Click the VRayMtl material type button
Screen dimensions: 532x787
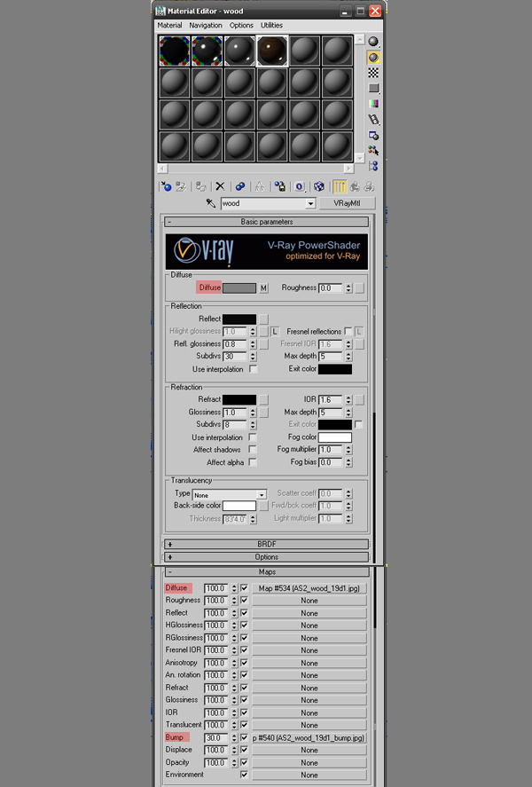[x=347, y=203]
